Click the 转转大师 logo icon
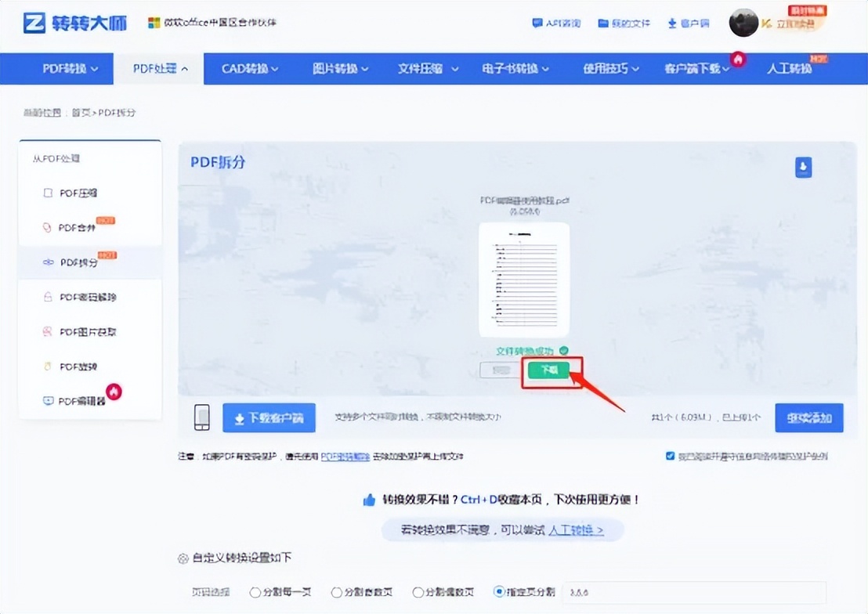 [34, 23]
